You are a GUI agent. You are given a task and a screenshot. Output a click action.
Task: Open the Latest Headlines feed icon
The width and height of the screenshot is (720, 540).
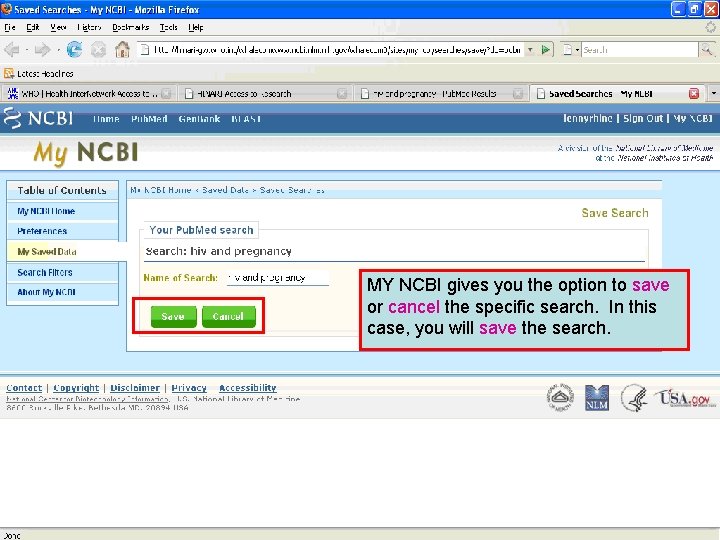(x=8, y=73)
